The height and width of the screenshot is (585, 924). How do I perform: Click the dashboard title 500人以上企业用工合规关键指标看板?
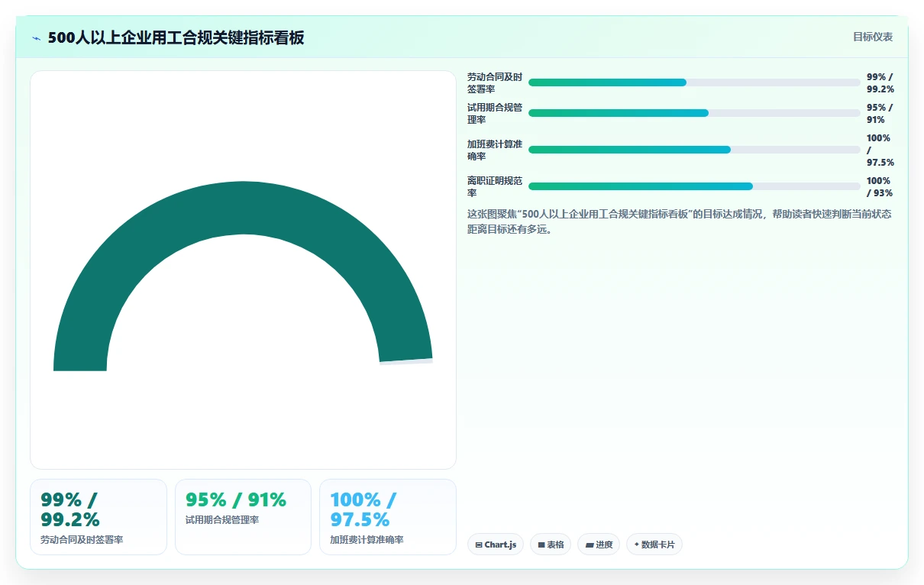point(176,38)
